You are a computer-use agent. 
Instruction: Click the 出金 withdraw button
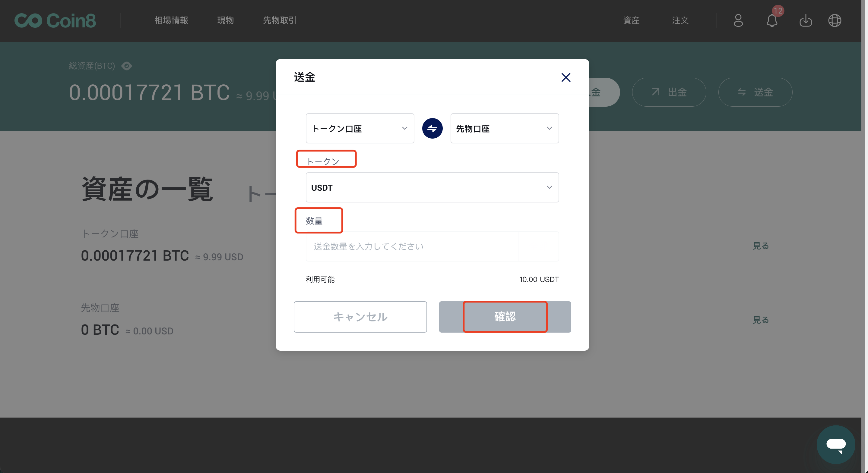click(x=669, y=92)
